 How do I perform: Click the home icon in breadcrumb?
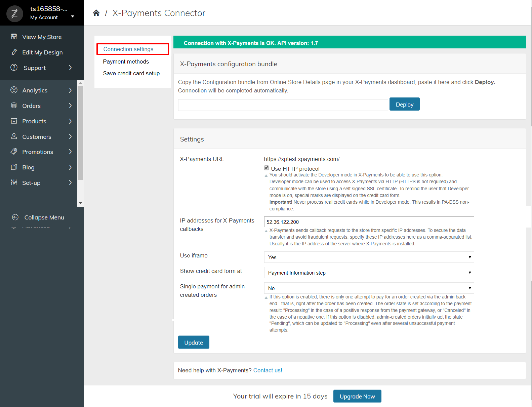click(x=96, y=13)
